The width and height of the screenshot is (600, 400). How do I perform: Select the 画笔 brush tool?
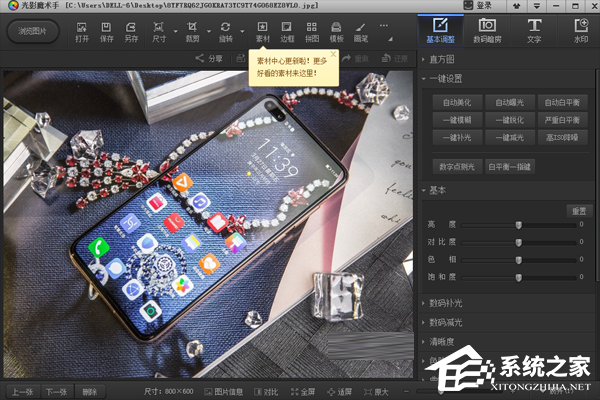point(360,32)
